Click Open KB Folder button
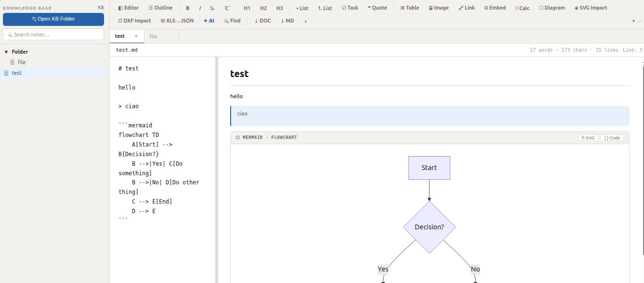Screen dimensions: 644x283 (53, 19)
